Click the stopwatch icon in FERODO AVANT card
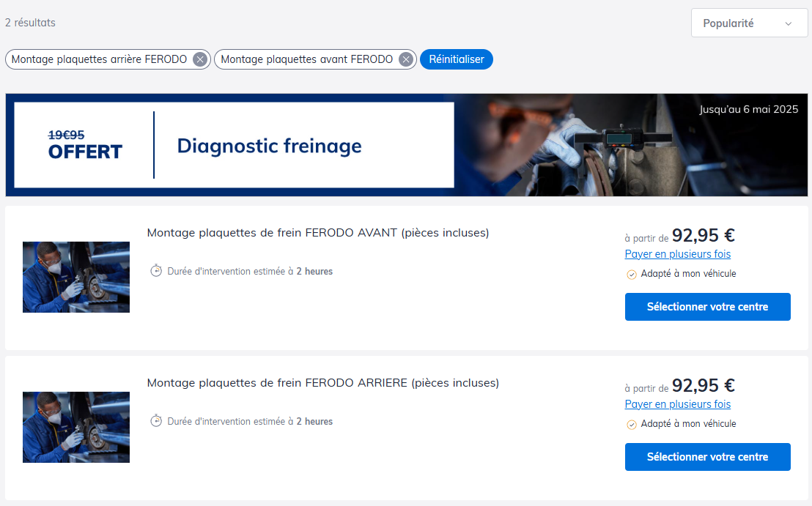The width and height of the screenshot is (812, 506). pyautogui.click(x=156, y=271)
